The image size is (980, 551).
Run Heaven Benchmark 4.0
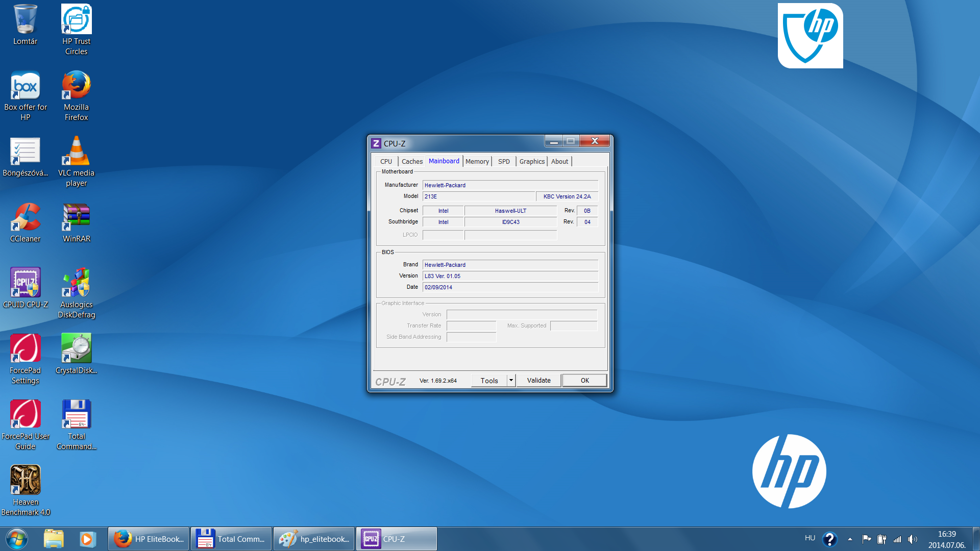(26, 480)
